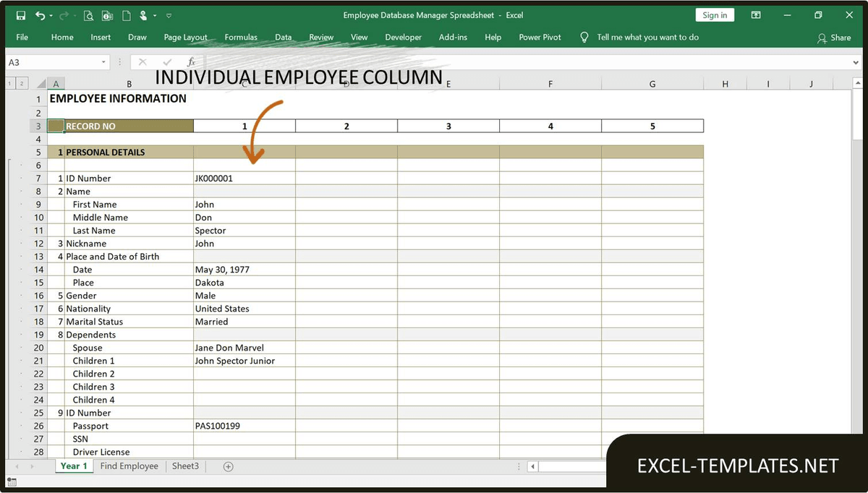Click the Share button
The height and width of the screenshot is (493, 868).
(834, 38)
